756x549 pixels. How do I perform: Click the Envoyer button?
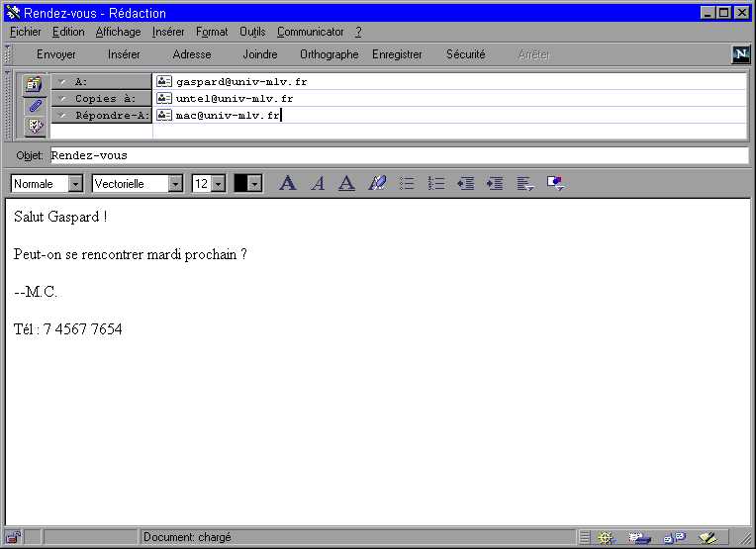coord(56,54)
